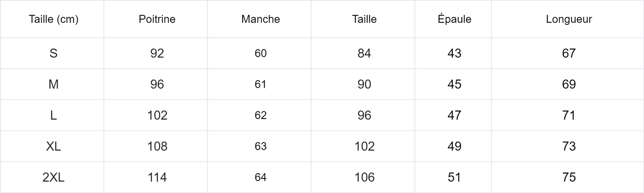
Task: Click Manche value 60 for size S
Action: click(260, 53)
